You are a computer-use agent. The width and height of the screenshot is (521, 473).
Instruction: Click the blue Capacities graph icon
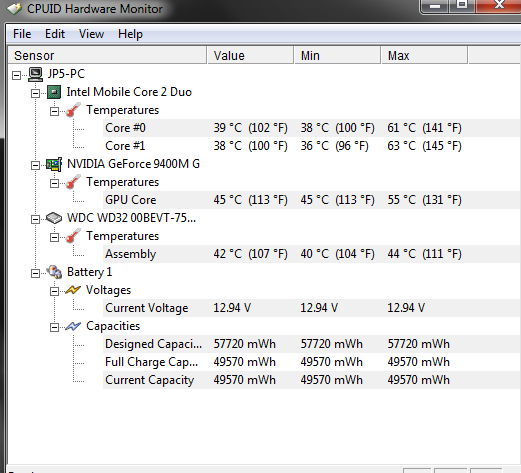pyautogui.click(x=73, y=326)
